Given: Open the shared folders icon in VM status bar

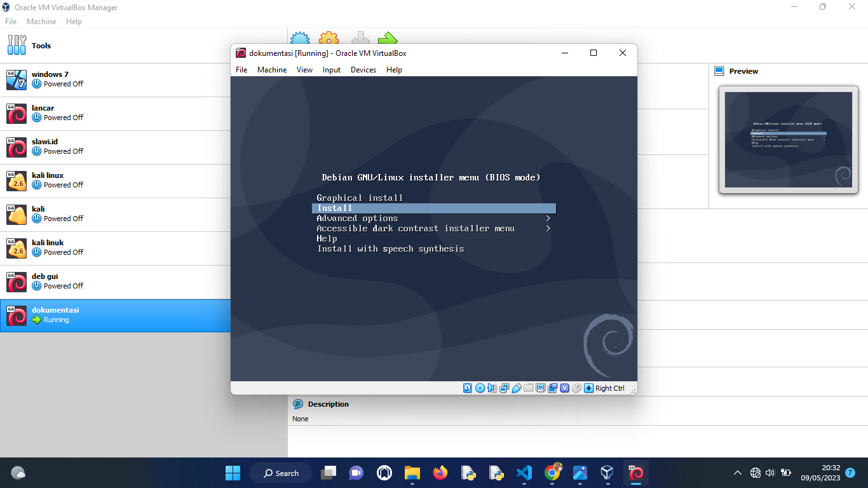Looking at the screenshot, I should 529,388.
